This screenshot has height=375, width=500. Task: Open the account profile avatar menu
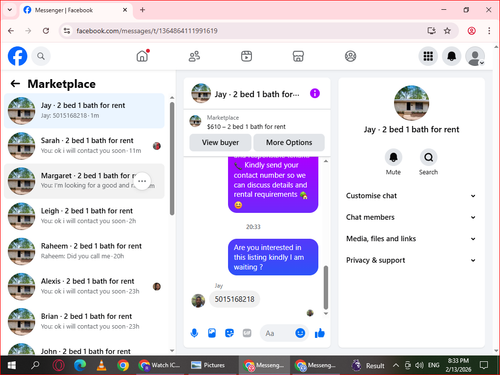475,56
